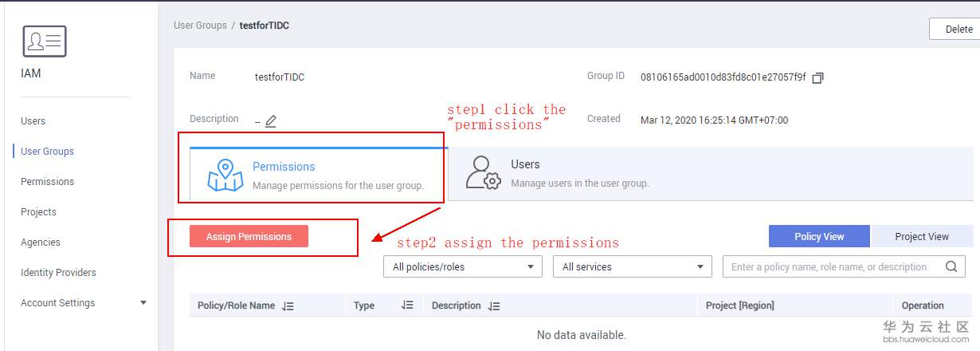
Task: Open Agencies in the sidebar
Action: [x=41, y=243]
